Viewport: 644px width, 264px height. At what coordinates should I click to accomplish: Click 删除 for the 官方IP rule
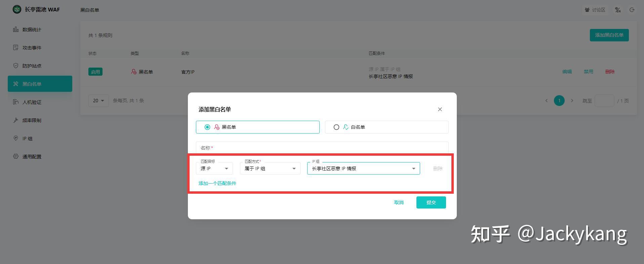(x=610, y=72)
